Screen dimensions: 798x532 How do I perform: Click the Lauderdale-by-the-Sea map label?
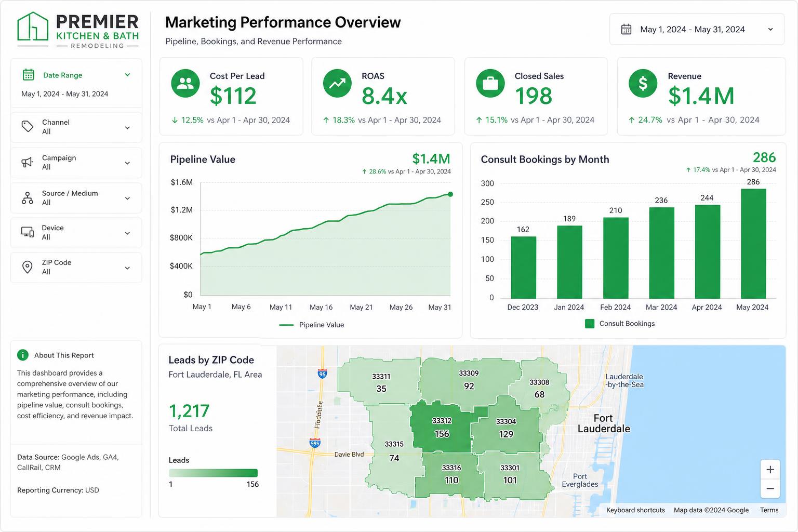click(624, 380)
